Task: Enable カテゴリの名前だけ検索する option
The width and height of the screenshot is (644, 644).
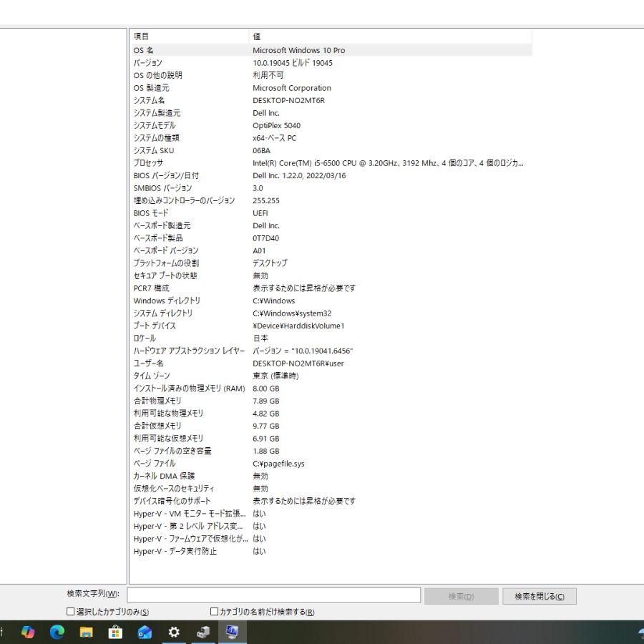Action: tap(213, 612)
